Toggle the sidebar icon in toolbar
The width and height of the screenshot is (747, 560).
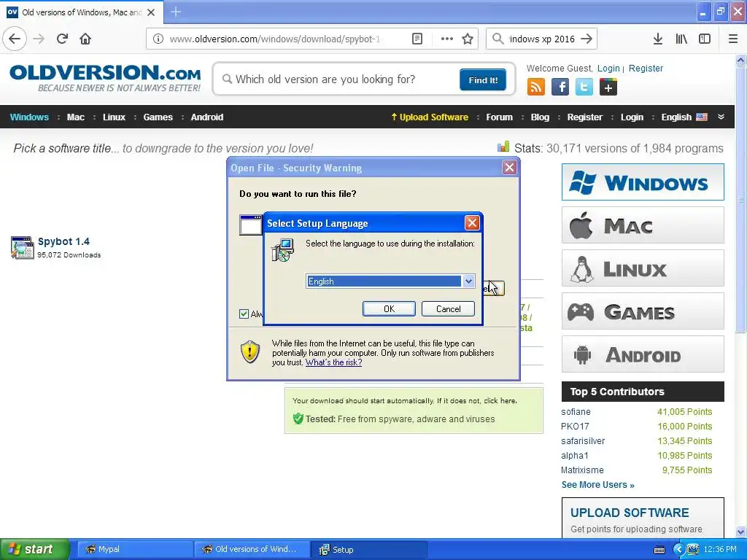pyautogui.click(x=705, y=39)
